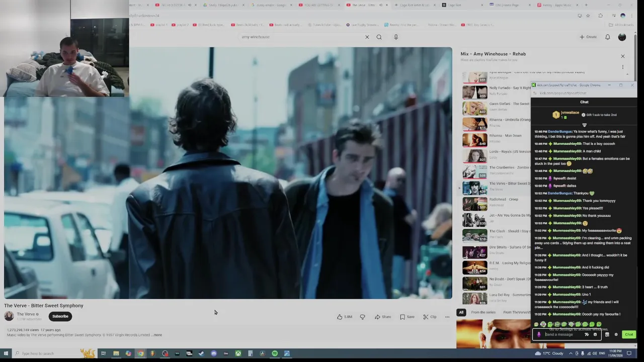
Task: Open a new browser tab with plus
Action: (586, 5)
